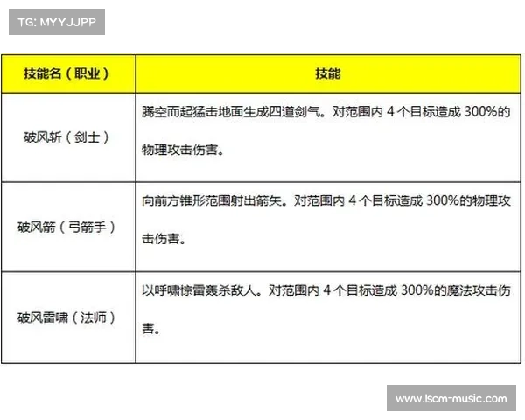525x420 pixels.
Task: Click the yellow 技能 column header
Action: coord(328,73)
